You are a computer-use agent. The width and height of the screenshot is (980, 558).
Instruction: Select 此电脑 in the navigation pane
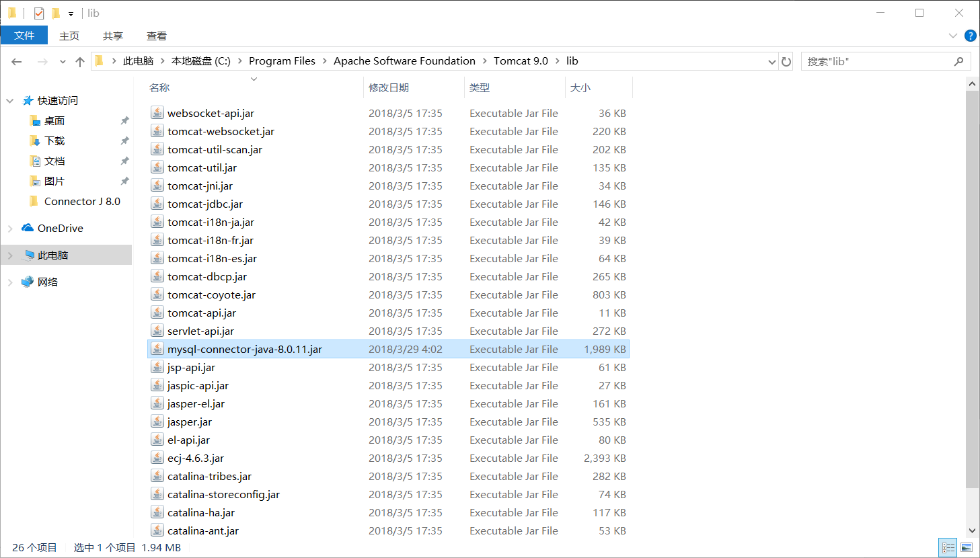pos(53,255)
